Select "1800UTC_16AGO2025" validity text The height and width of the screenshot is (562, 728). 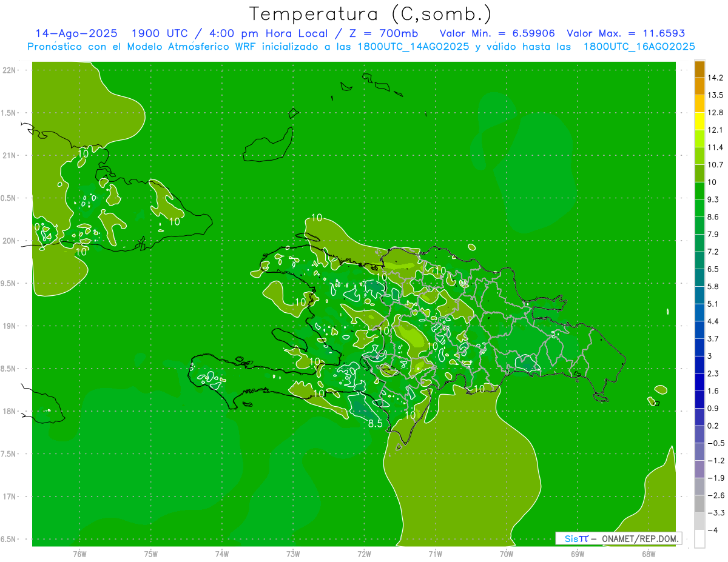(x=639, y=47)
